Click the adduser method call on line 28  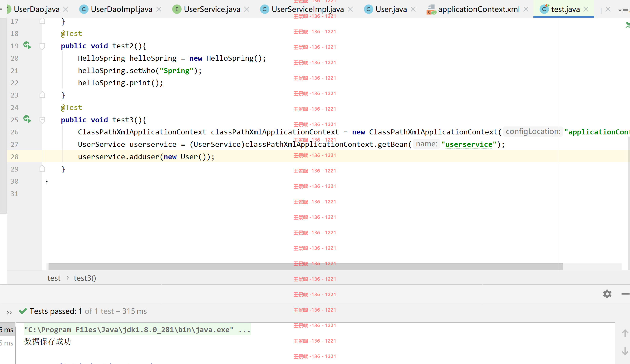144,157
